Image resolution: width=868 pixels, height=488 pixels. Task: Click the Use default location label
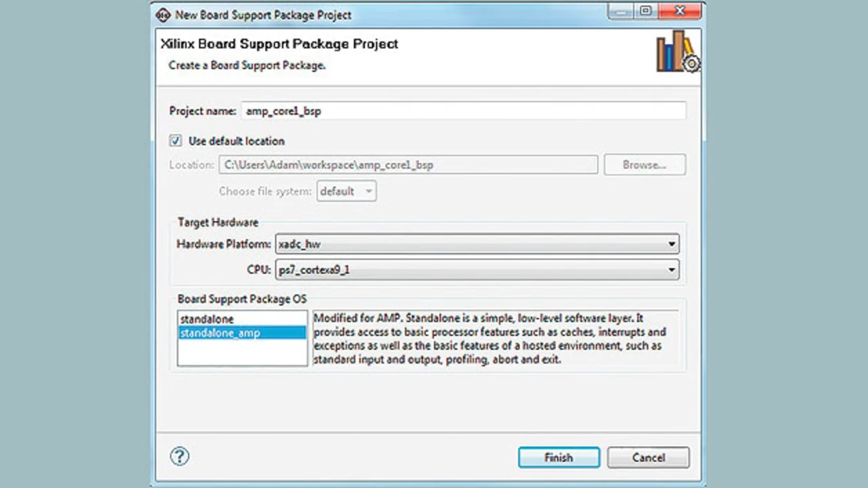point(237,141)
